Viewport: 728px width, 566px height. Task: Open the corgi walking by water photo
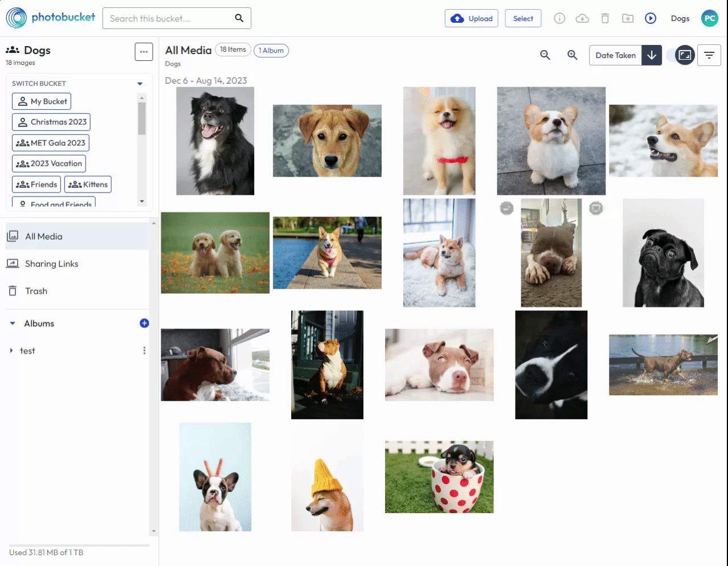pyautogui.click(x=327, y=253)
